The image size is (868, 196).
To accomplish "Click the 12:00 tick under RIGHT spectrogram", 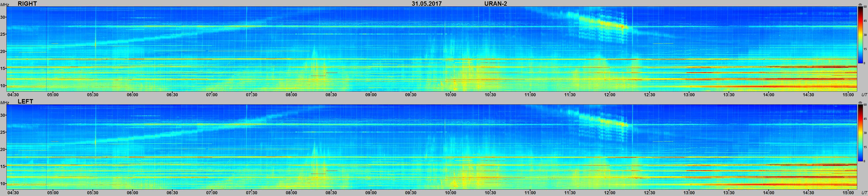I will (x=610, y=95).
